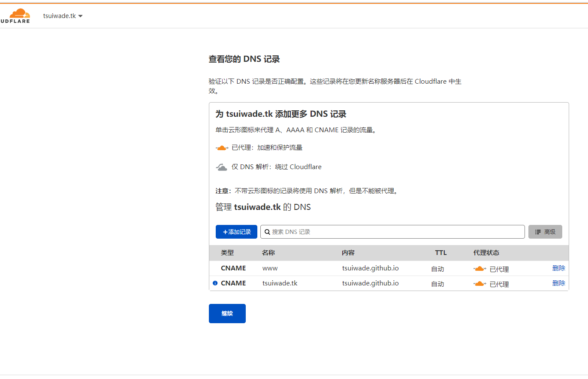Open the tsuiwade.tk domain dropdown

click(63, 16)
